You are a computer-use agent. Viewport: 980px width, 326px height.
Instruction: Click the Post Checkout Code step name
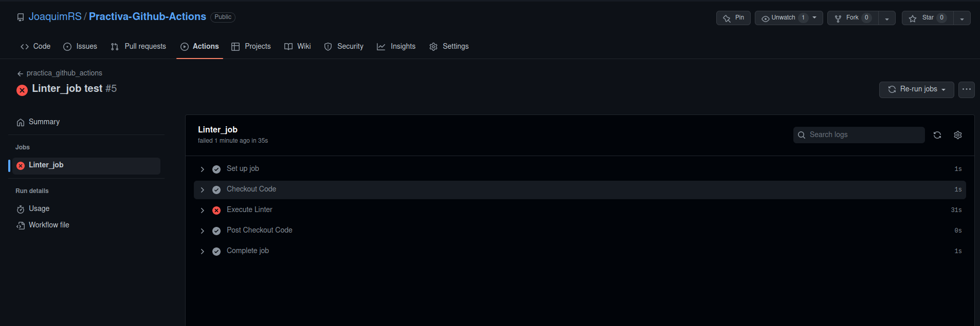260,230
